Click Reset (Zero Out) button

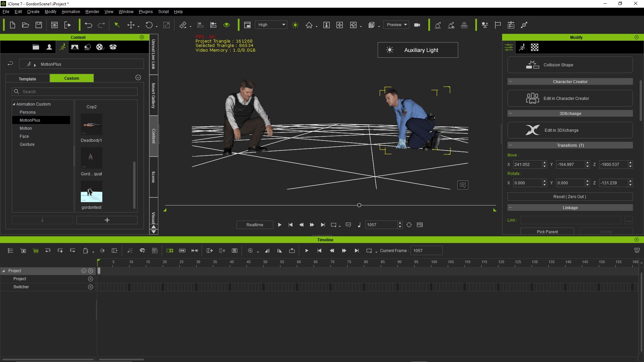[570, 197]
